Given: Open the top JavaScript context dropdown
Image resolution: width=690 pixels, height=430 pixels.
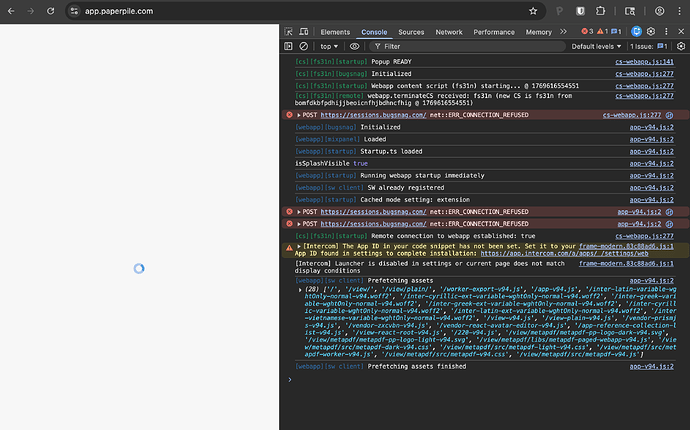Looking at the screenshot, I should coord(329,46).
